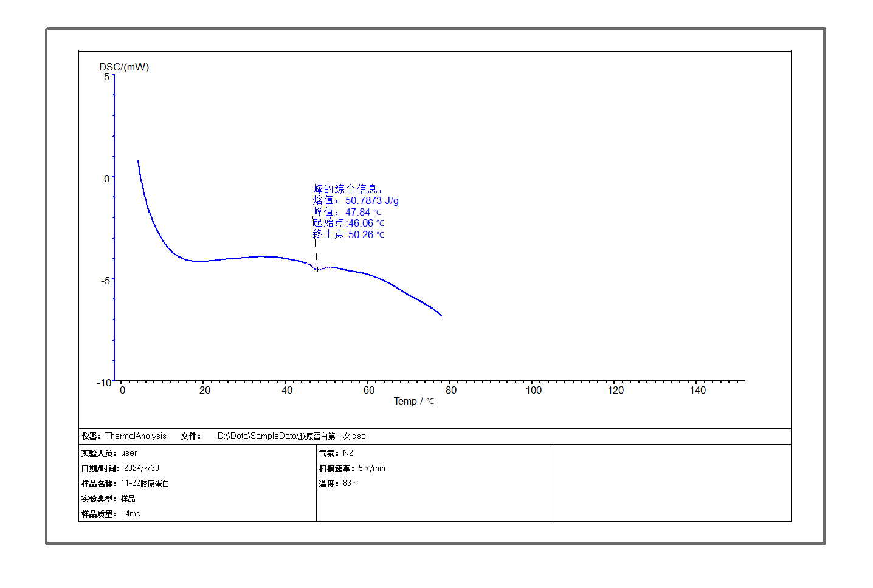873x588 pixels.
Task: Click the Temp / °C x-axis label
Action: click(413, 401)
